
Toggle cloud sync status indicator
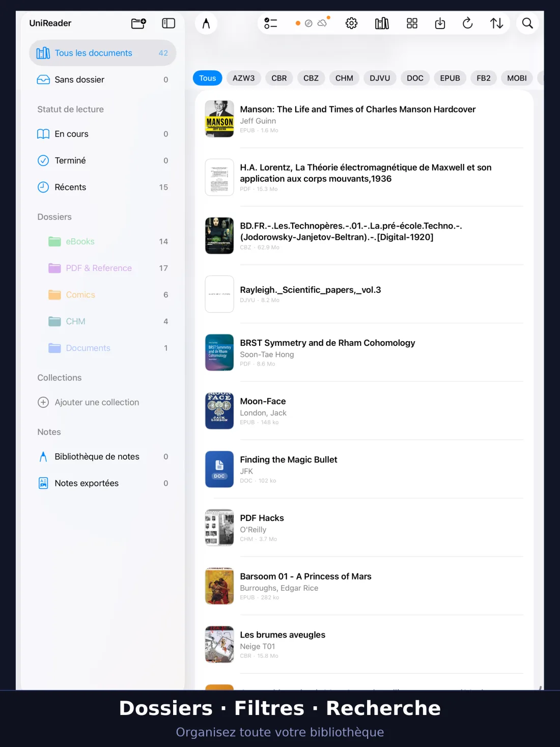coord(322,23)
